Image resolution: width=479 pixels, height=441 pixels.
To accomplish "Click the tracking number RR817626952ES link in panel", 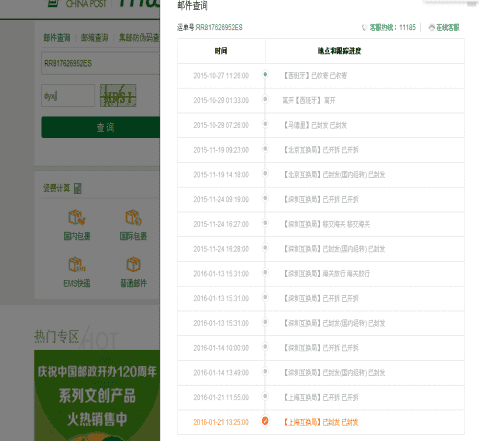I will tap(219, 27).
